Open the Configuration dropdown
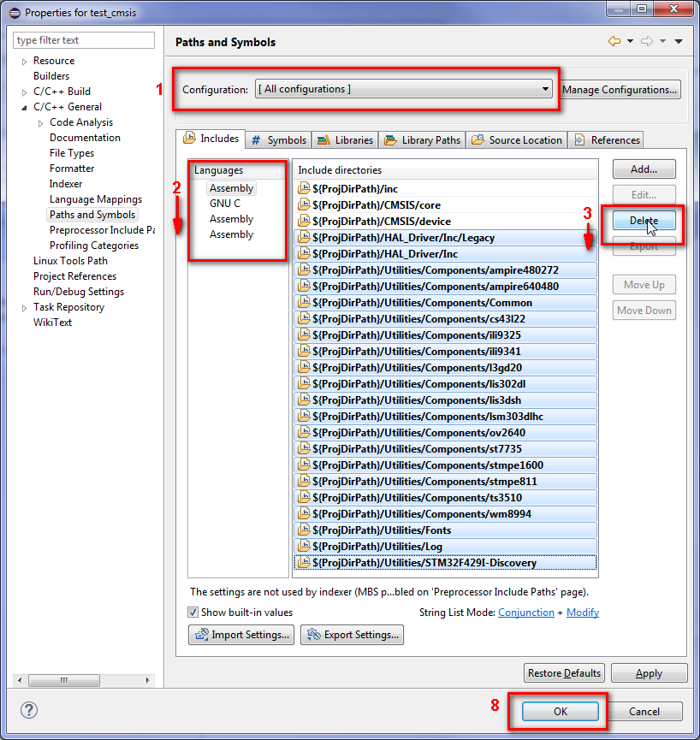Viewport: 700px width, 740px height. (x=403, y=89)
